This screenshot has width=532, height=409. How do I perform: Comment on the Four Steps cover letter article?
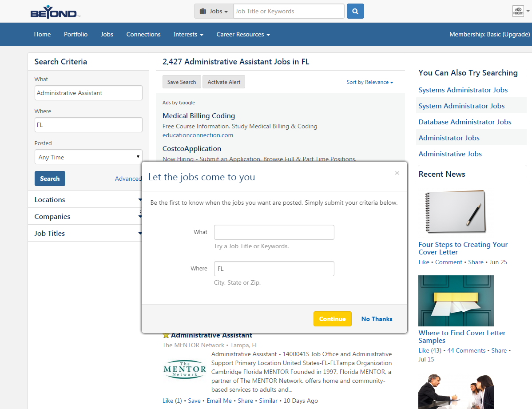tap(449, 262)
